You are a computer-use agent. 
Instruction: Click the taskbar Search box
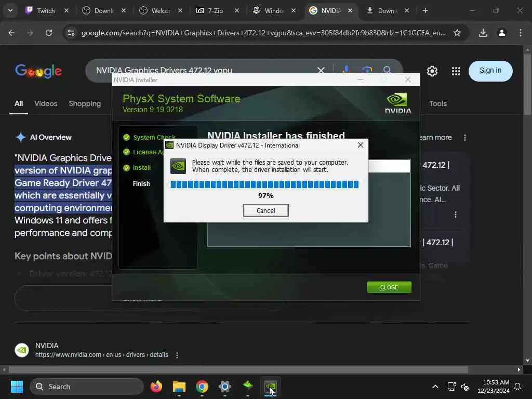tap(87, 387)
